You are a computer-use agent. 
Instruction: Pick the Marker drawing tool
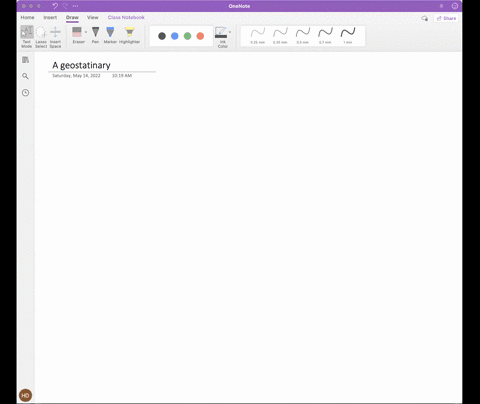(x=110, y=35)
